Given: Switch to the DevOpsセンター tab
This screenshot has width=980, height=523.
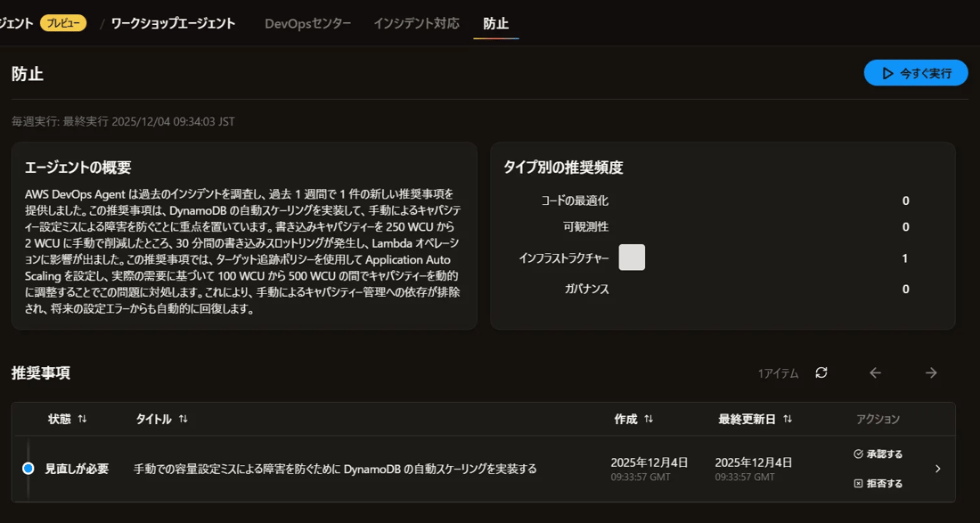Looking at the screenshot, I should tap(307, 25).
